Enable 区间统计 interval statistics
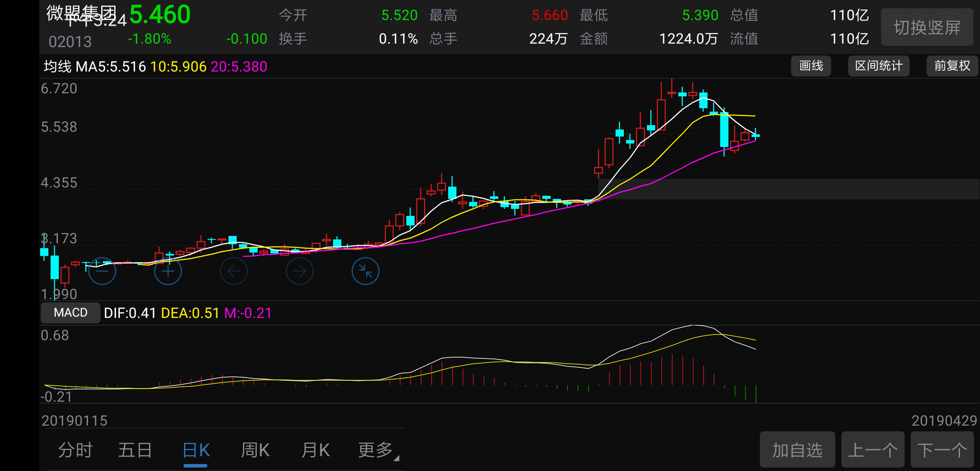980x471 pixels. pos(878,66)
